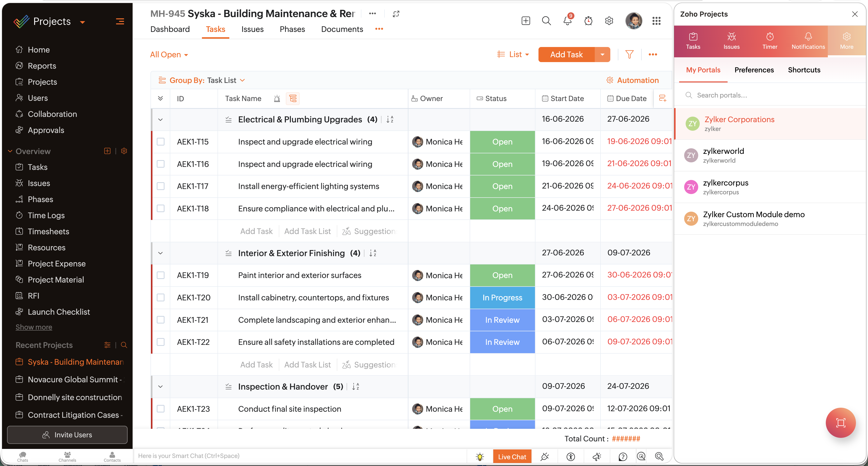Image resolution: width=868 pixels, height=466 pixels.
Task: Open the timer stopwatch icon in header
Action: coord(588,21)
